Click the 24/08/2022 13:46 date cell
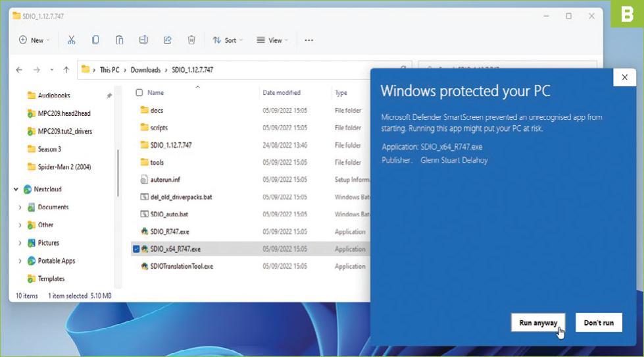Viewport: 644px width, 357px height. (x=285, y=145)
